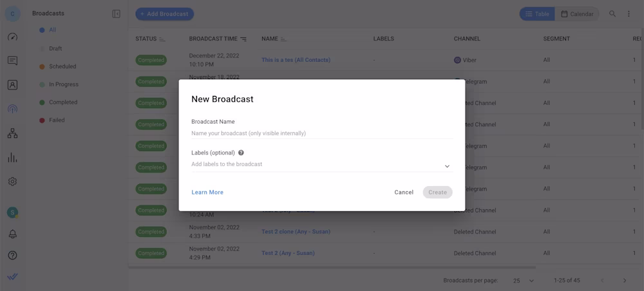Select the Completed filter
Image resolution: width=644 pixels, height=291 pixels.
click(x=63, y=102)
